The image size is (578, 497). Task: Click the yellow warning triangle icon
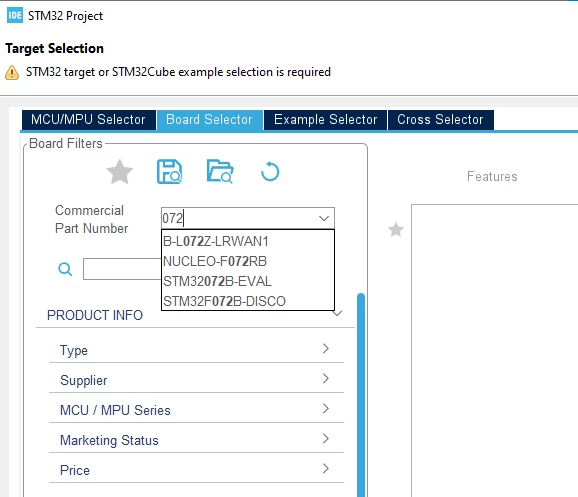pos(12,72)
